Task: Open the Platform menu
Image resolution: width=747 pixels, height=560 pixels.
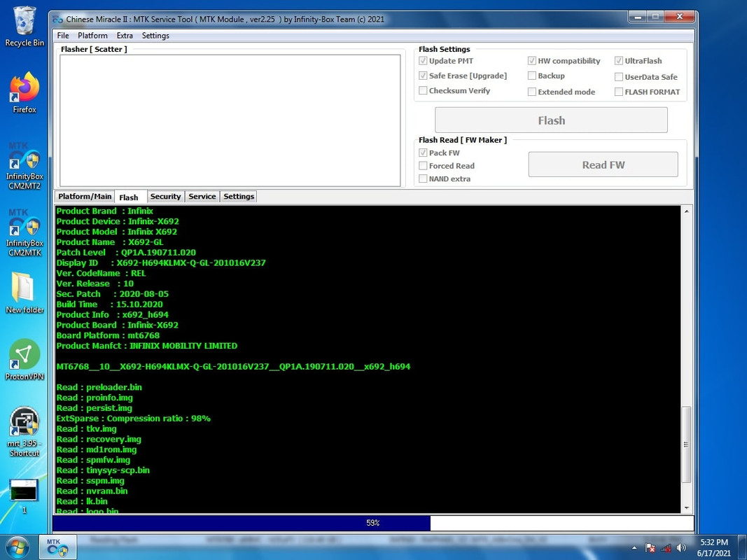Action: [x=92, y=35]
